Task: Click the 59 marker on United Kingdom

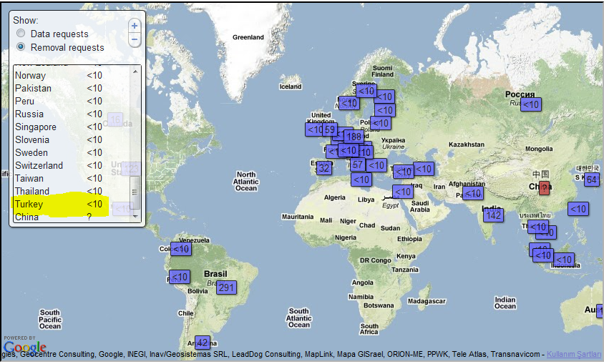Action: pyautogui.click(x=330, y=129)
